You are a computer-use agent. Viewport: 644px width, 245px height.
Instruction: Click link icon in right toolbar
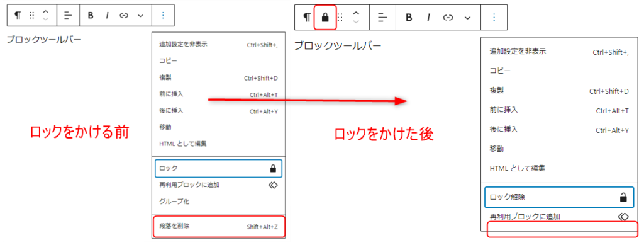point(448,17)
